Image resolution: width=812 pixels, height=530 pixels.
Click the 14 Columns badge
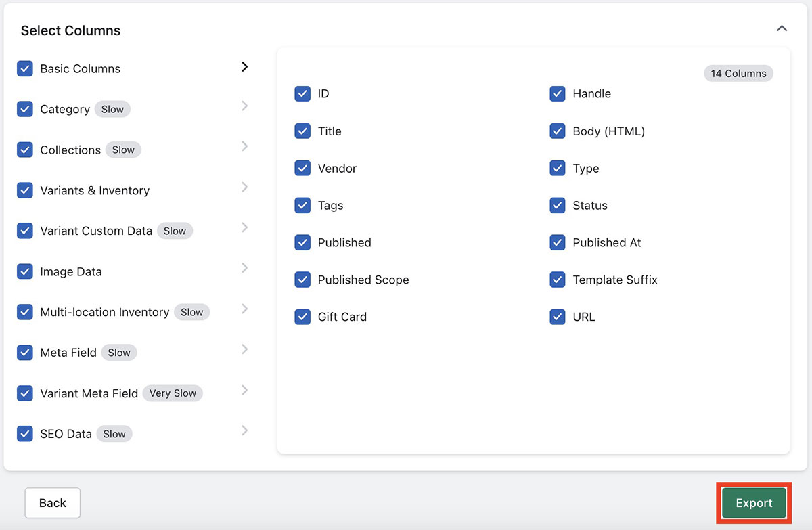(738, 73)
